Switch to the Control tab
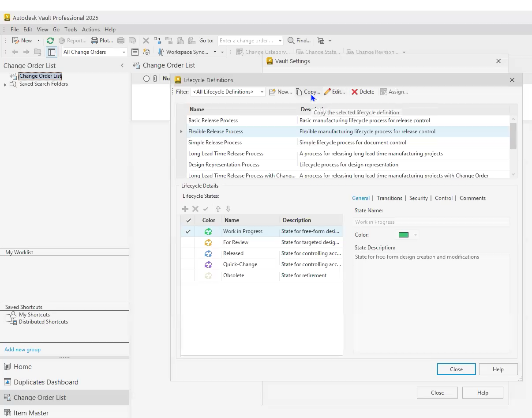This screenshot has width=532, height=418. [x=444, y=198]
